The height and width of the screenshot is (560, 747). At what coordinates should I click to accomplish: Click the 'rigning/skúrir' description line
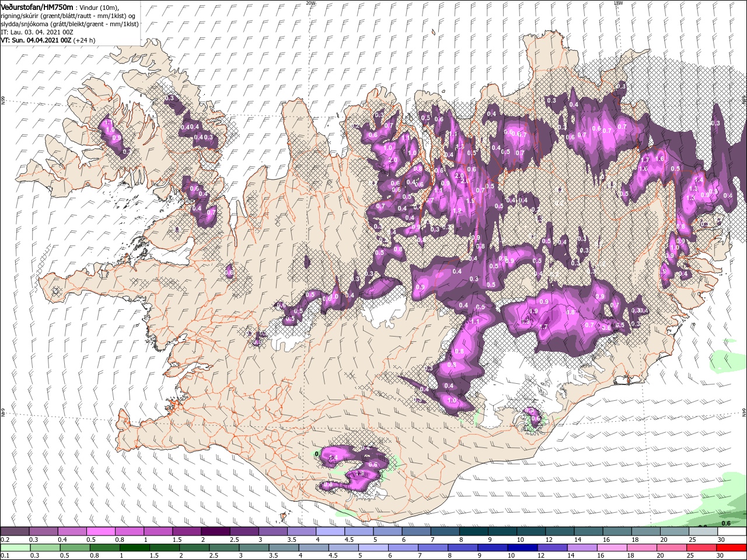(x=68, y=15)
